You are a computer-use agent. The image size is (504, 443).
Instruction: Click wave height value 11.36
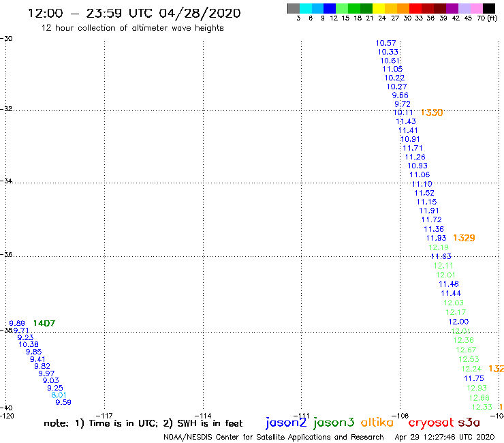[x=434, y=229]
